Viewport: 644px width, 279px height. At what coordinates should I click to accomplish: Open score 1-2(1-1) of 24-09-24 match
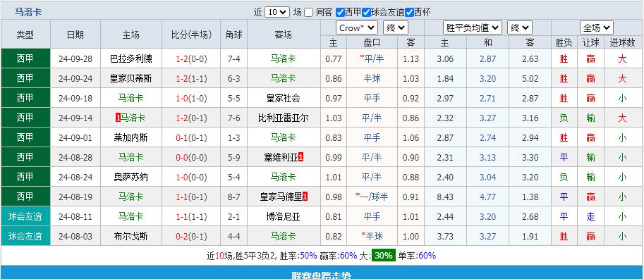pos(192,78)
